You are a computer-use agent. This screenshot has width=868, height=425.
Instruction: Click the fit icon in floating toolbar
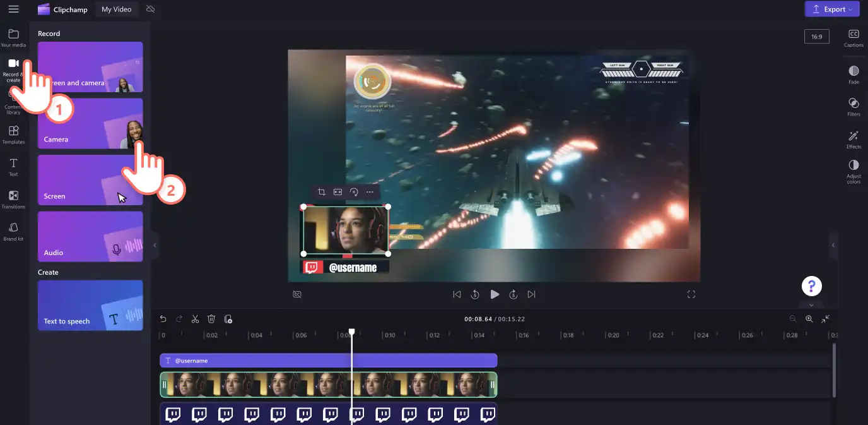click(x=337, y=192)
